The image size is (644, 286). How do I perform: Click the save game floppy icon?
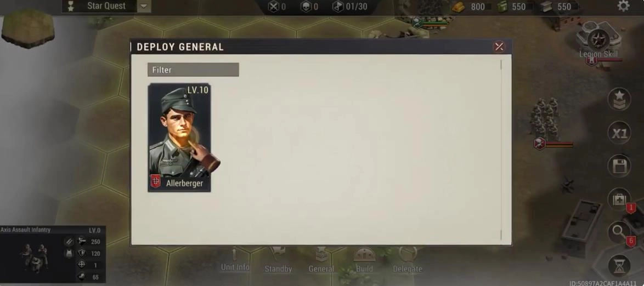[619, 166]
